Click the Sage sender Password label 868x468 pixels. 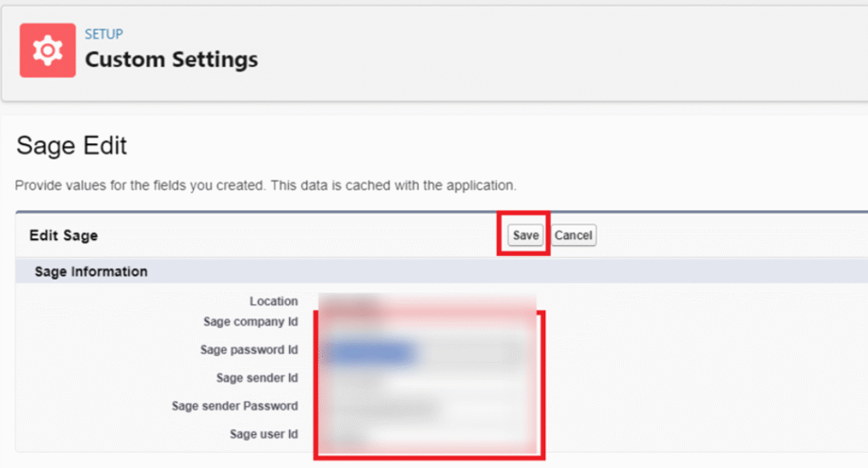[235, 406]
